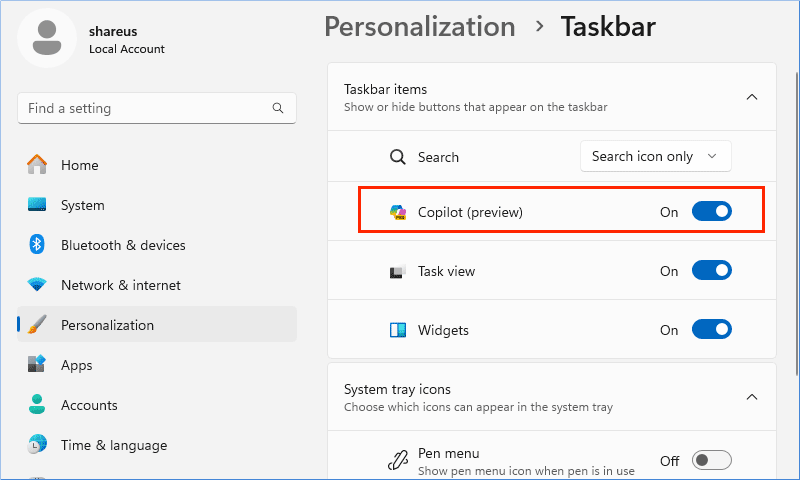Click the Personalization paintbrush icon
Screen dimensions: 800x480
37,324
